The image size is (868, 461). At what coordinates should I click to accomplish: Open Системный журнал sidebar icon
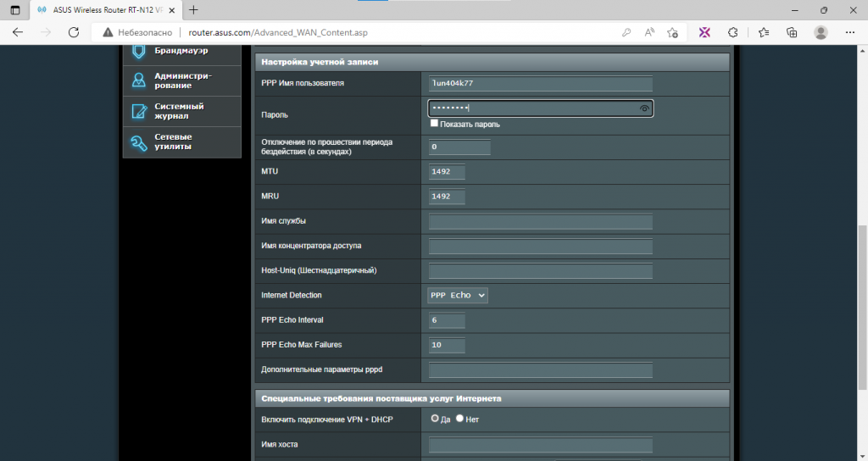139,111
